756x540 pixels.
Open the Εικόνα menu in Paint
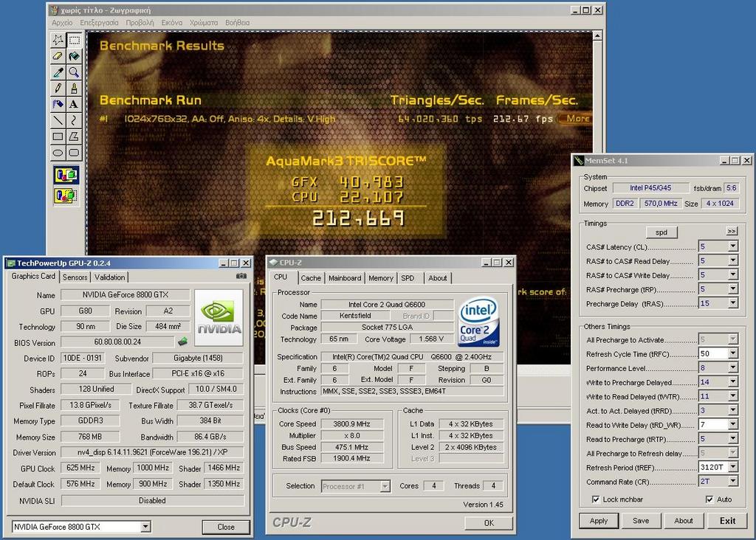[171, 23]
